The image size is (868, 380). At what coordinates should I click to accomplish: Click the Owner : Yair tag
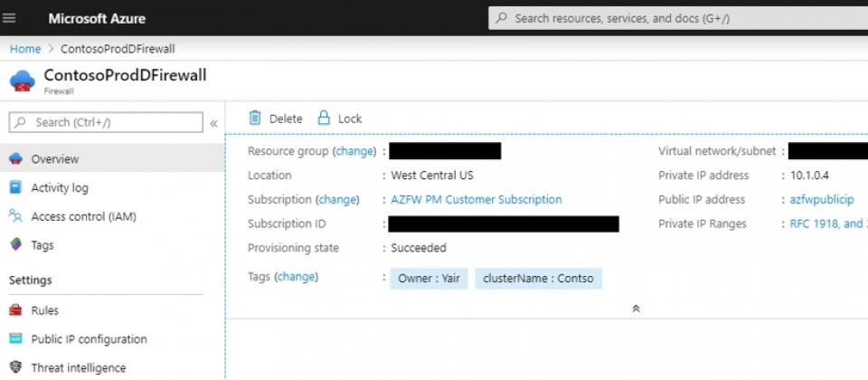(429, 279)
